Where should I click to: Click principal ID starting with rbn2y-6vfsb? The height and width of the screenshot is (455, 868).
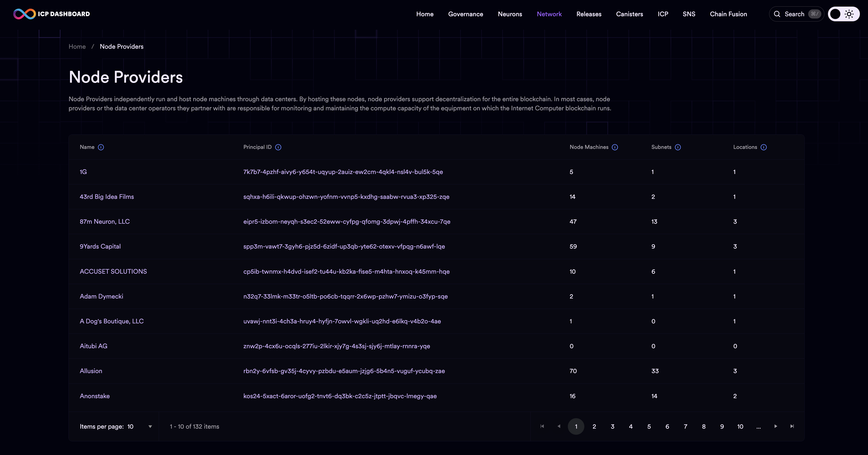click(344, 371)
